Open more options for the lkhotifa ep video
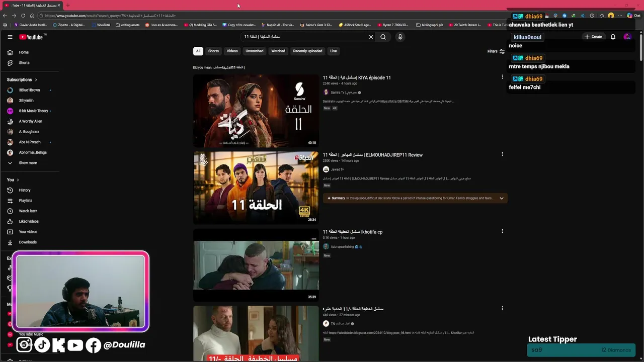Screen dimensions: 644x362 [502, 231]
